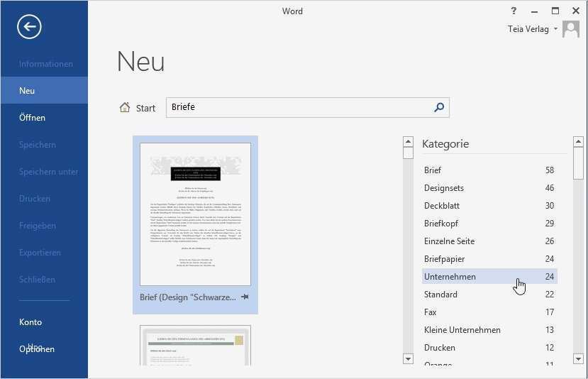The width and height of the screenshot is (588, 379).
Task: Click the home icon next to Start
Action: point(125,108)
